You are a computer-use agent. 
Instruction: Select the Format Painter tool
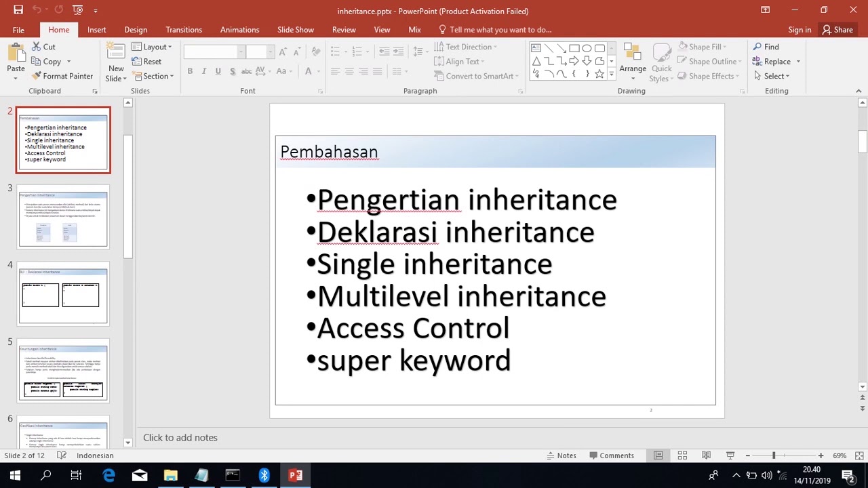[62, 76]
